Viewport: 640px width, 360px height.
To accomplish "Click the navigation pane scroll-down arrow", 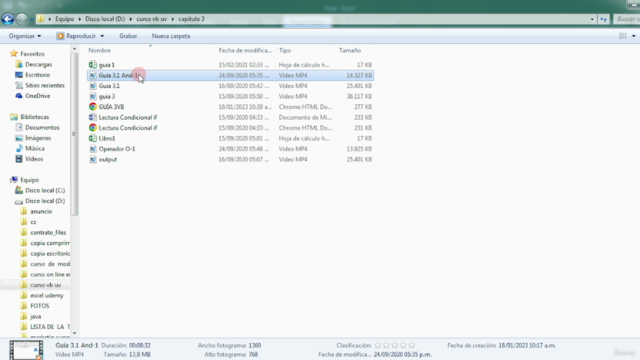I will 74,333.
